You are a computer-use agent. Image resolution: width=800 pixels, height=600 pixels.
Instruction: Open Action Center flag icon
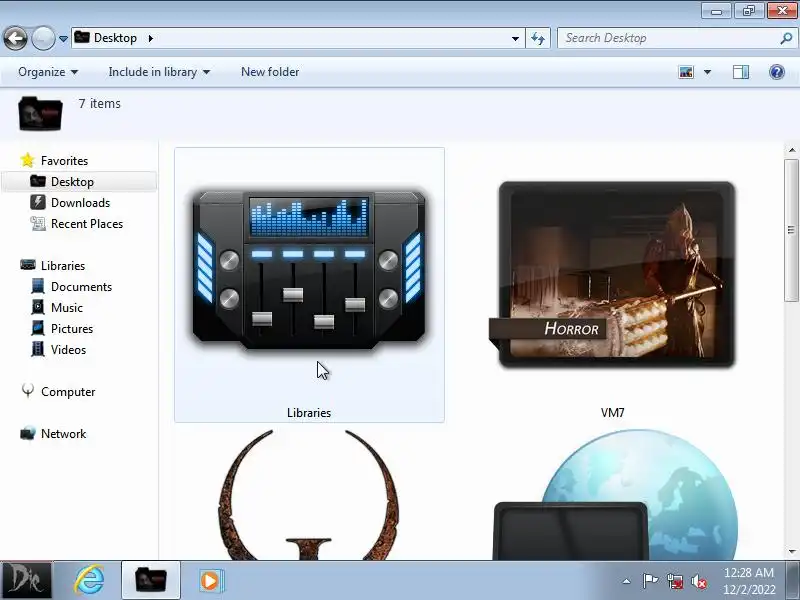click(x=650, y=581)
